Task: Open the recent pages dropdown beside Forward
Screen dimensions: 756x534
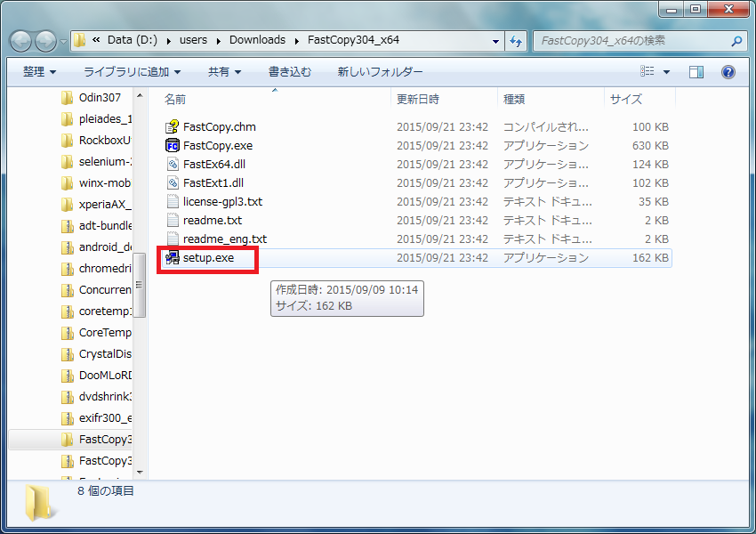Action: pos(63,42)
